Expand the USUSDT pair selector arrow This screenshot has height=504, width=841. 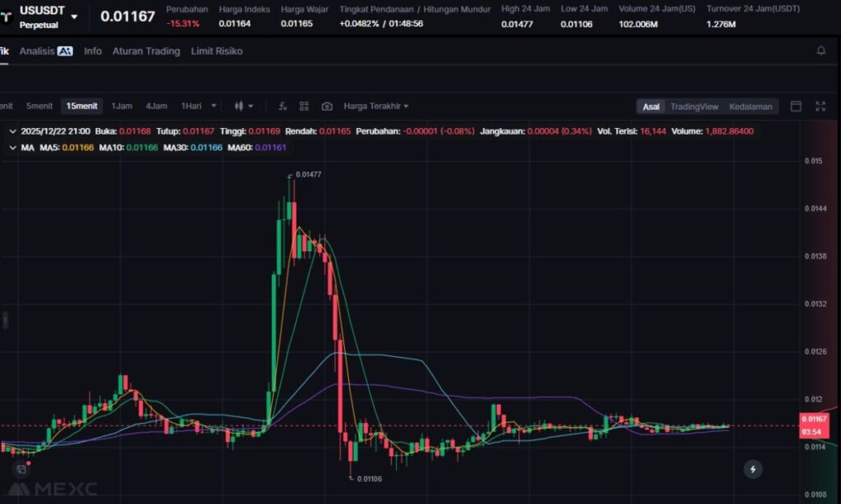pyautogui.click(x=75, y=16)
